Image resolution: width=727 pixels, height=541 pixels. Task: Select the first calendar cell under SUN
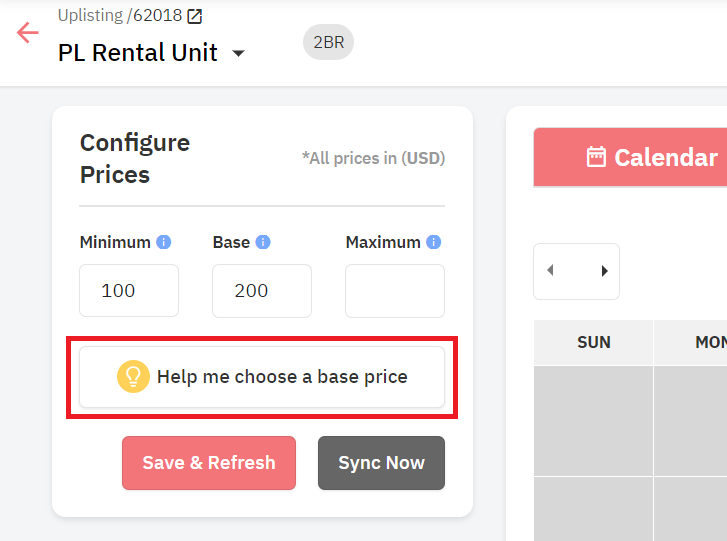click(593, 421)
